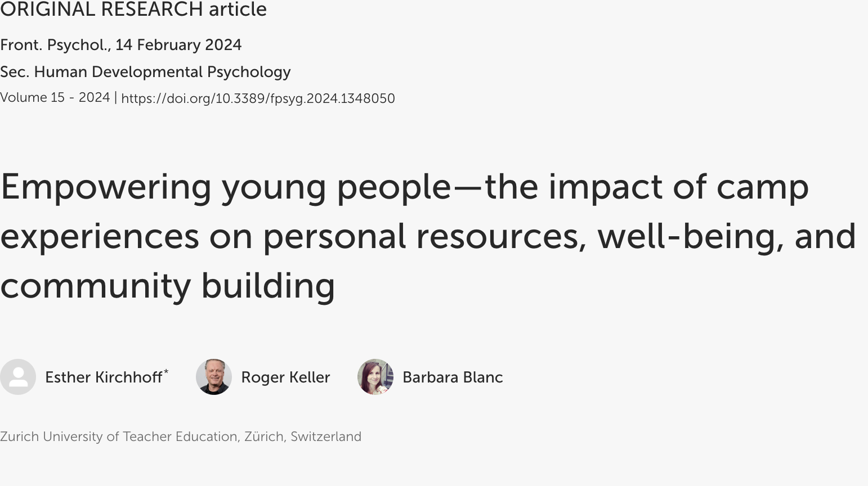Click the asterisk after Kirchhoff's name

pyautogui.click(x=166, y=372)
